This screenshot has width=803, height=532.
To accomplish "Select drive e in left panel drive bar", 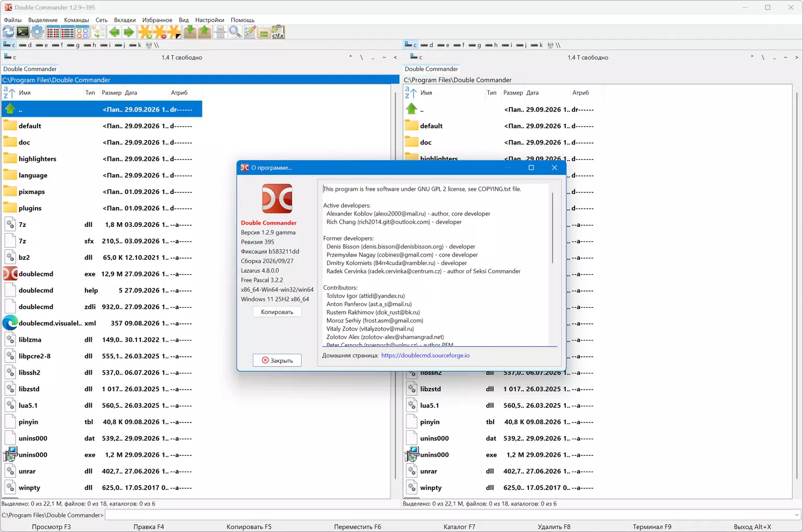I will click(42, 45).
